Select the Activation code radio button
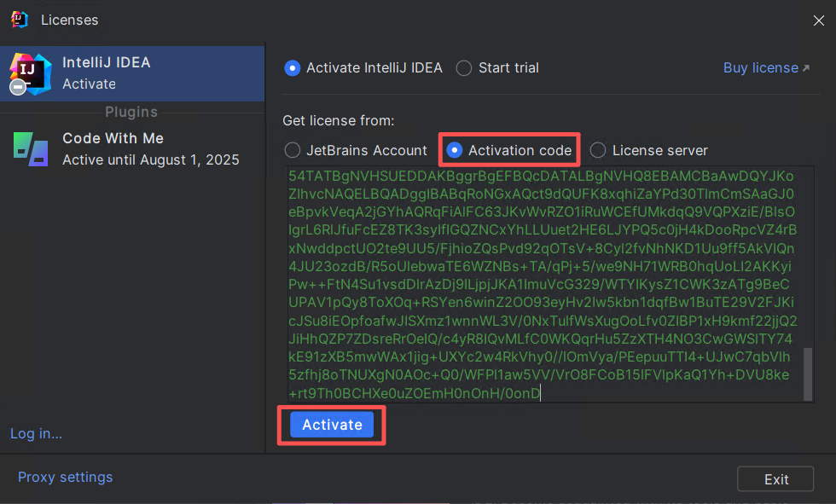This screenshot has height=504, width=836. 455,150
